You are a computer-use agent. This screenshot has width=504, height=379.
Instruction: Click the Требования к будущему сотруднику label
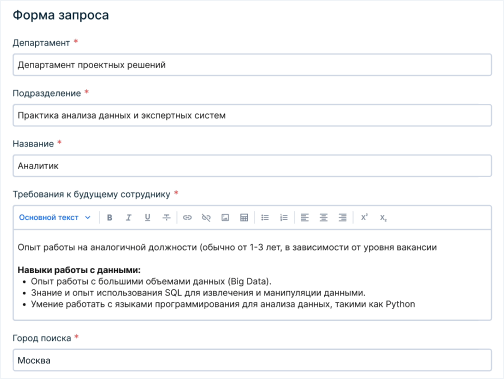91,194
